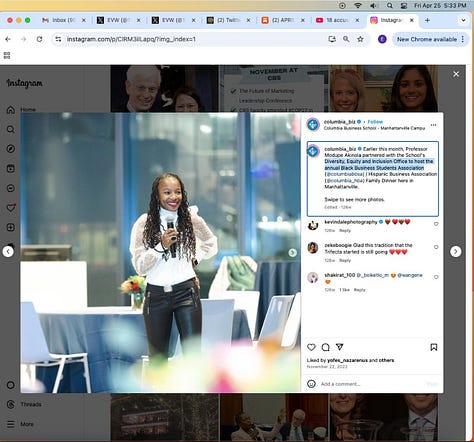Go back in browser history

8,39
